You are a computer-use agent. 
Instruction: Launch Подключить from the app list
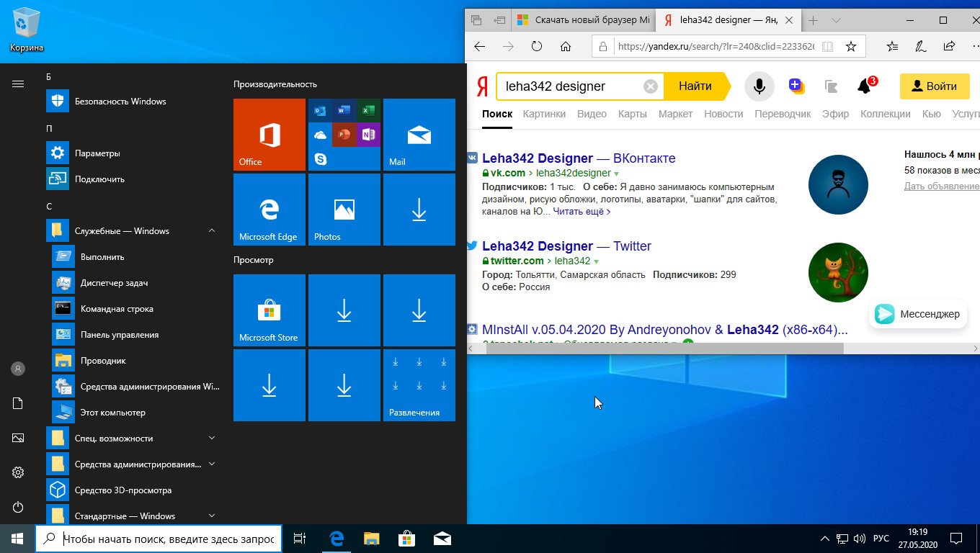[133, 179]
